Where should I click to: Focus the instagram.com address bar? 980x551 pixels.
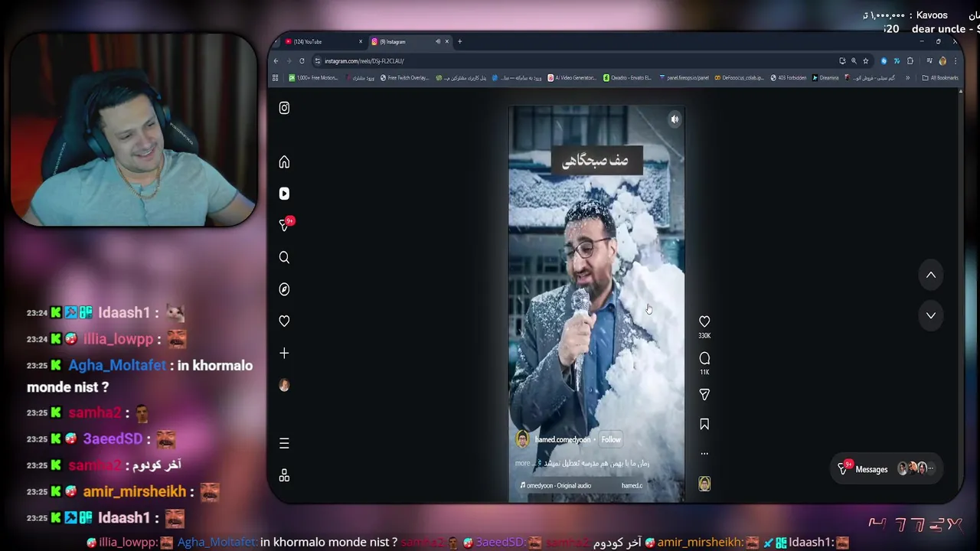[574, 61]
